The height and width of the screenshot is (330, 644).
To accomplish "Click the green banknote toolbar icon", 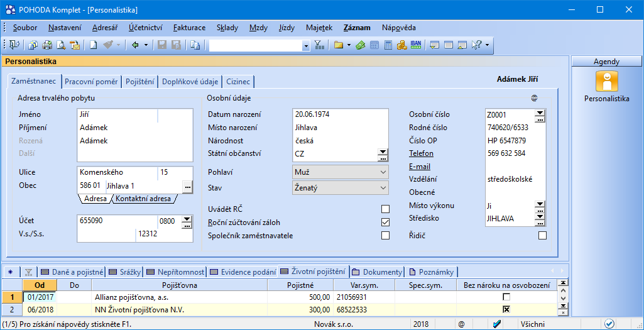I will [361, 45].
